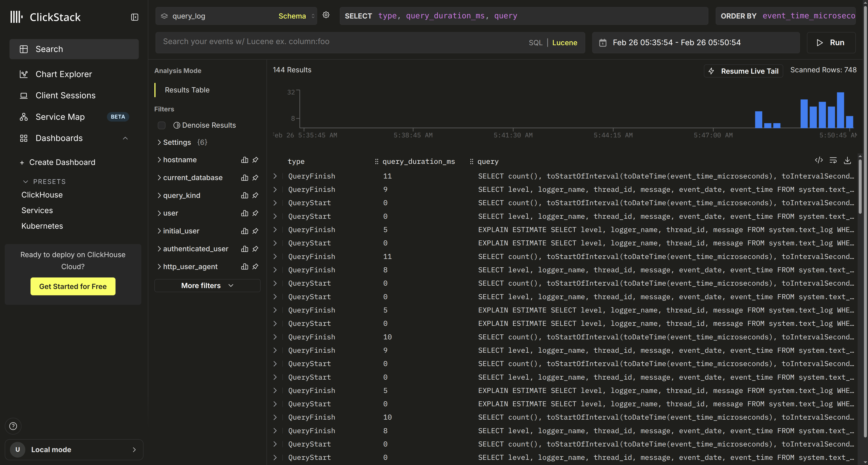Click the hostname chart distribution icon
868x465 pixels.
coord(245,160)
